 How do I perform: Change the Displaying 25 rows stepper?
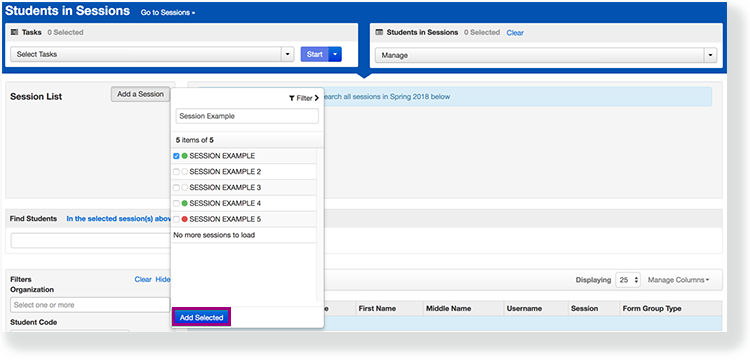pos(629,280)
